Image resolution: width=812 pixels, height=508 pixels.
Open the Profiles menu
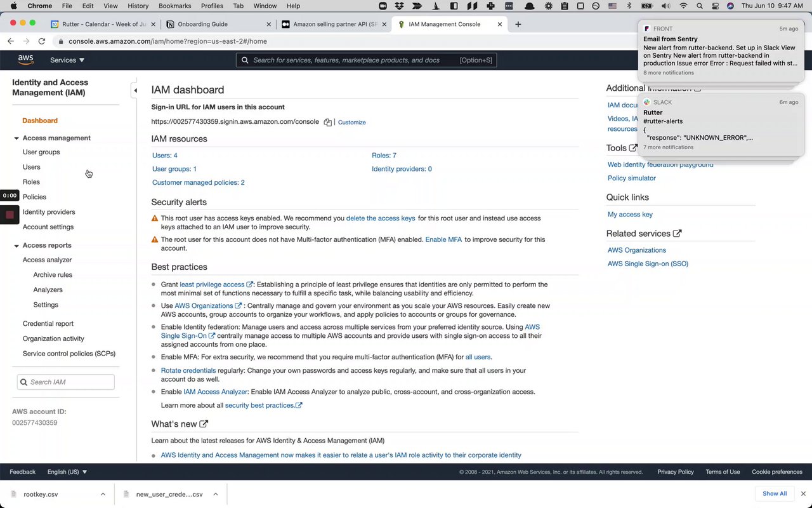[x=212, y=6]
